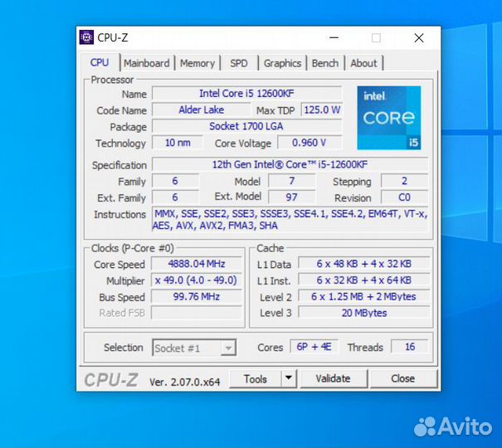
Task: Open the Socket #1 selection dropdown
Action: click(194, 348)
